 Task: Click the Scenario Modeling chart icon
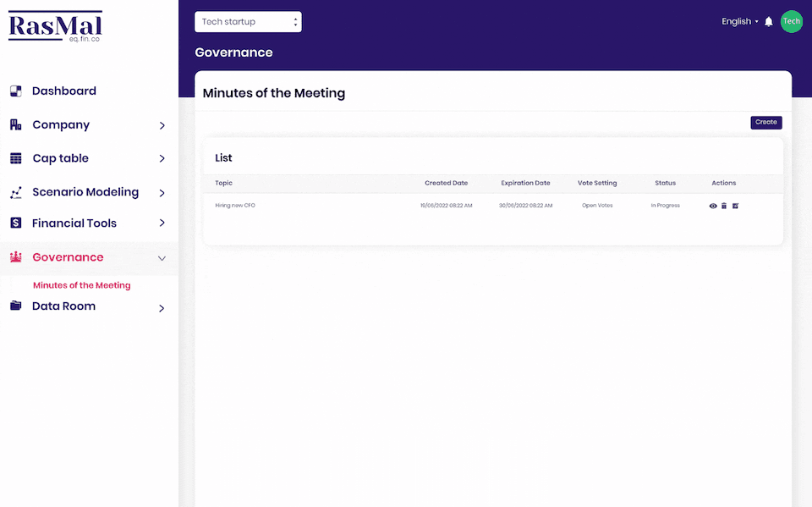16,192
